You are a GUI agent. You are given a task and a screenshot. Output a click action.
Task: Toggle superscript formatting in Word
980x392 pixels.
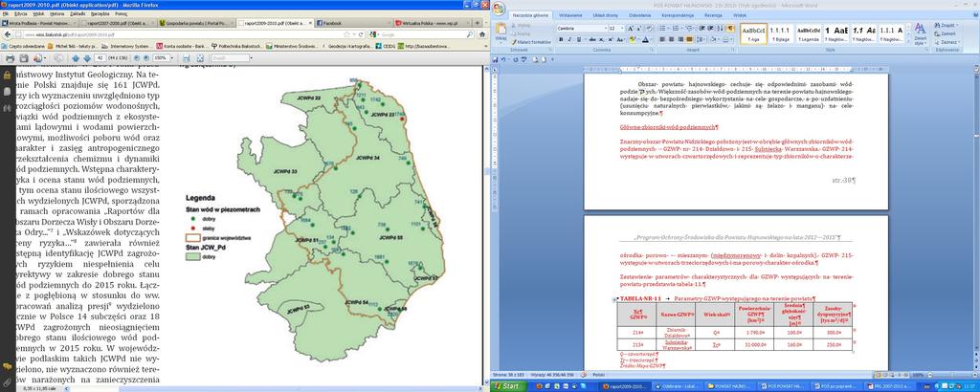coord(611,39)
